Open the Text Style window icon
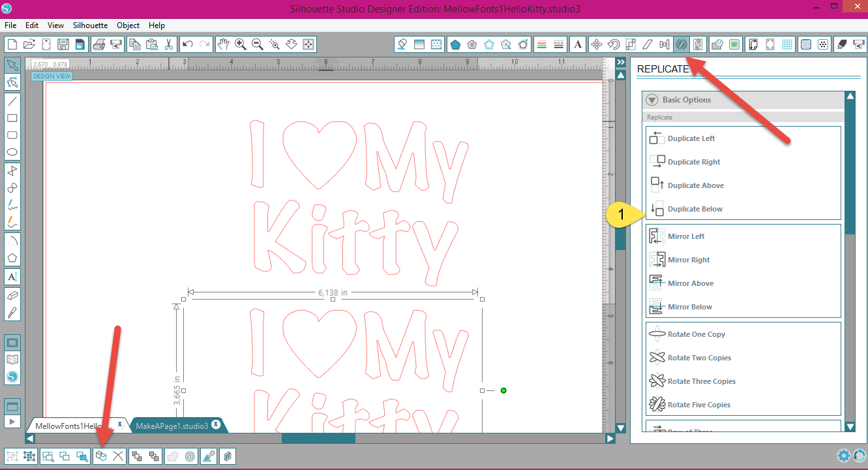868x470 pixels. [x=578, y=44]
